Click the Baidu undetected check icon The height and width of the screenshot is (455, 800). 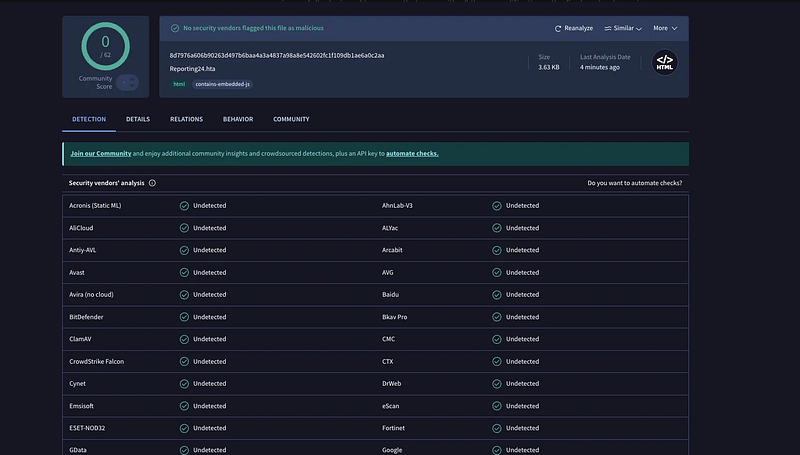coord(496,294)
